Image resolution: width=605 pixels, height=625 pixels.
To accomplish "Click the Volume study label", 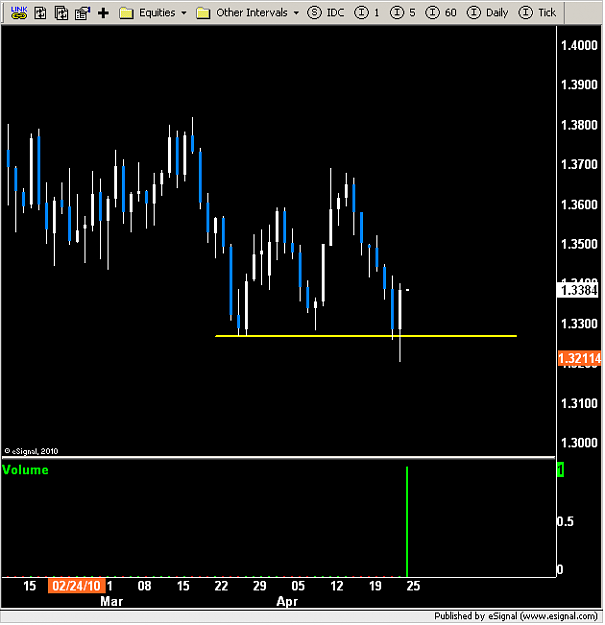I will pyautogui.click(x=26, y=470).
